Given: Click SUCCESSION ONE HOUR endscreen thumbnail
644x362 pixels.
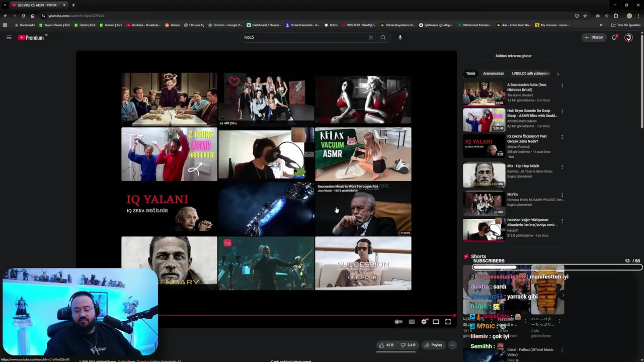Looking at the screenshot, I should click(363, 263).
